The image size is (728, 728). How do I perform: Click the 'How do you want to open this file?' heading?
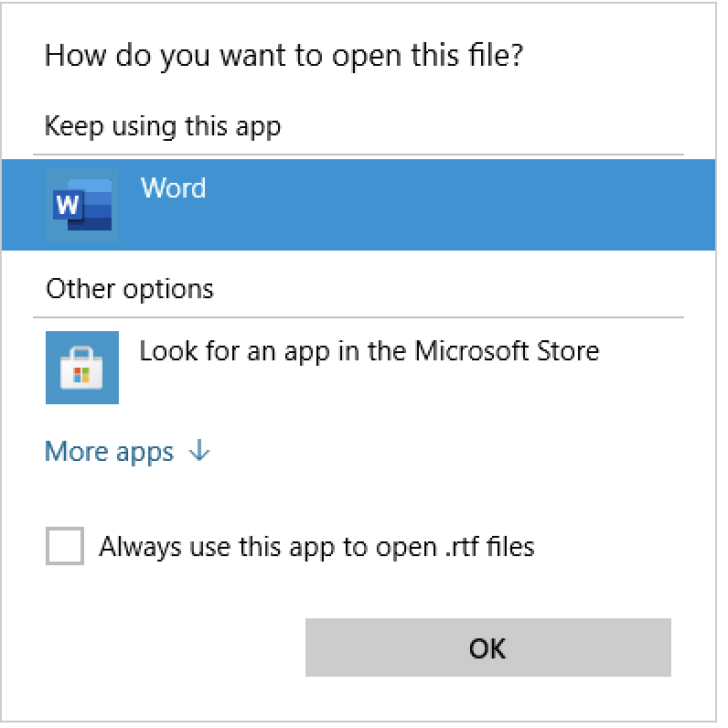point(284,56)
